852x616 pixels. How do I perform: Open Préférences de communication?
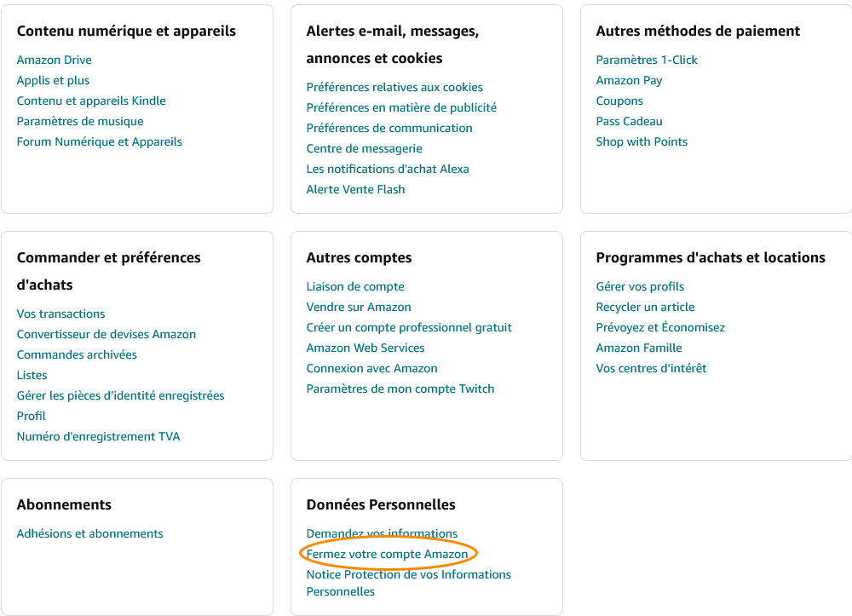389,128
